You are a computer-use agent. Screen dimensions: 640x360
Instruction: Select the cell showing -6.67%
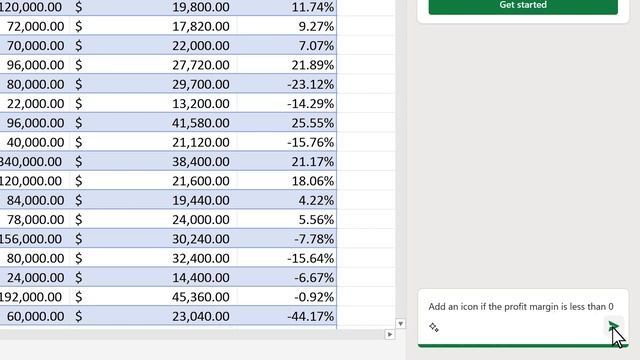[287, 277]
